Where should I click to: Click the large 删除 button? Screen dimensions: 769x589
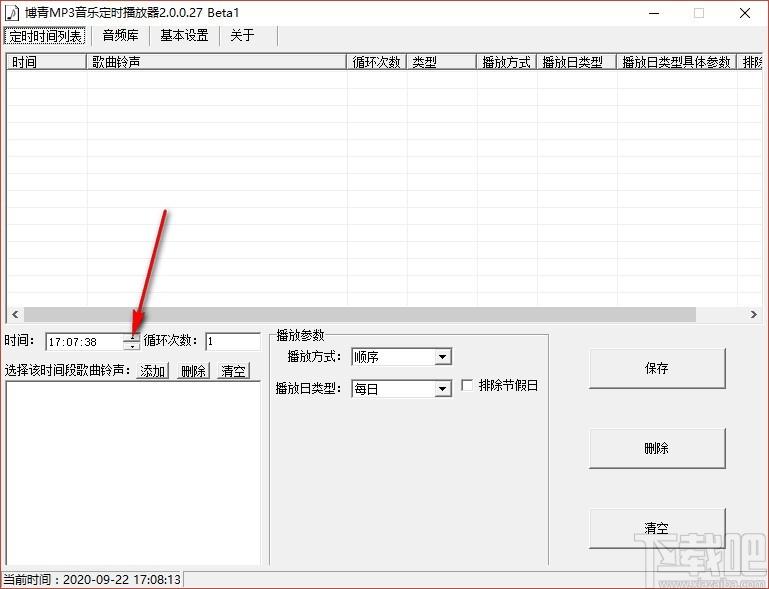coord(657,448)
